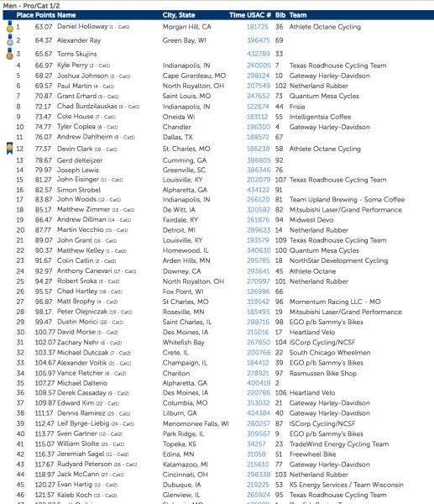
Task: Click the Bib column header
Action: click(x=280, y=15)
